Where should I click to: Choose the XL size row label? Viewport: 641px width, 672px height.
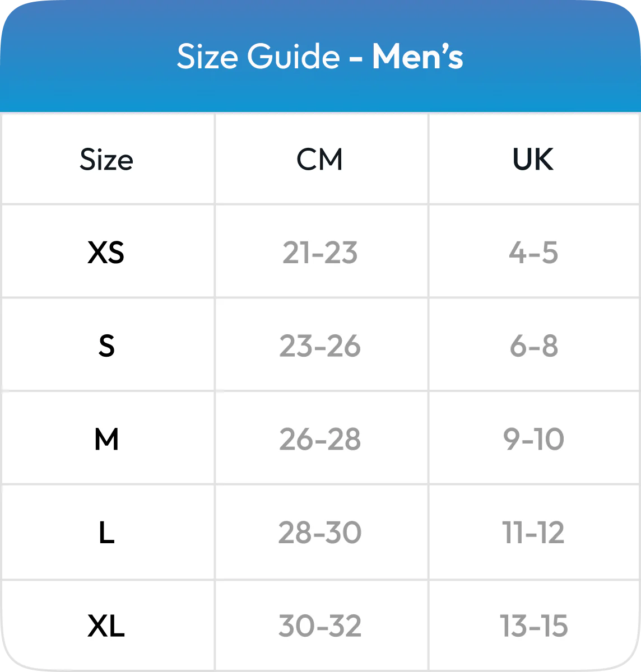(x=106, y=626)
